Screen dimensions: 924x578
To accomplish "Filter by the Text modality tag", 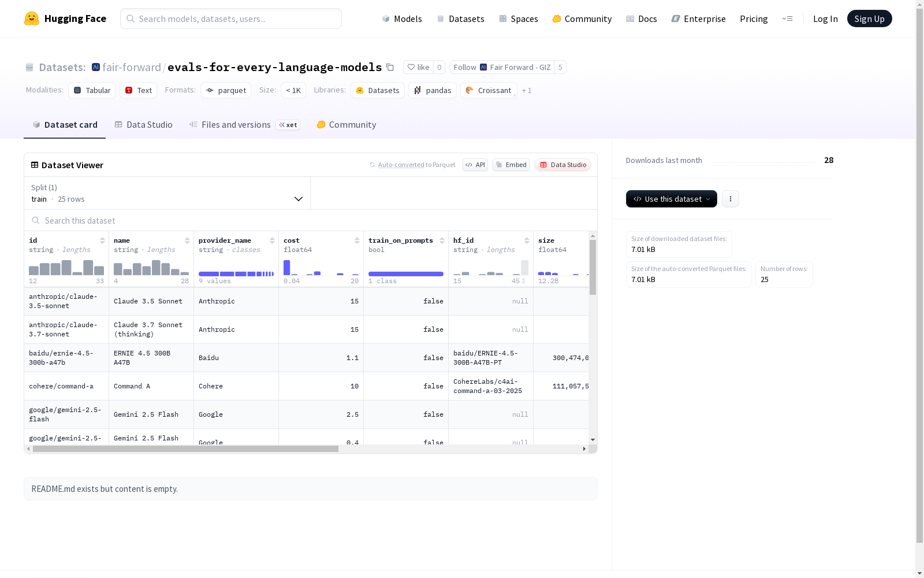I will click(139, 90).
